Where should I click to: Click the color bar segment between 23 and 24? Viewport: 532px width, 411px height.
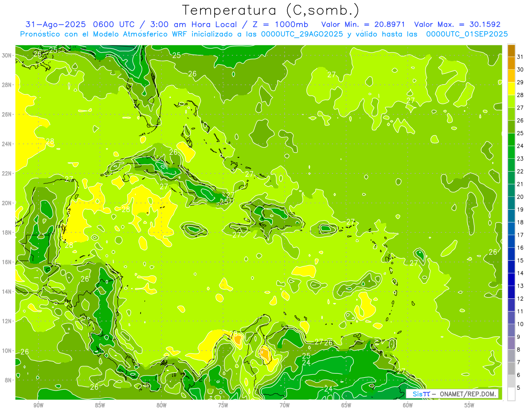pos(511,152)
